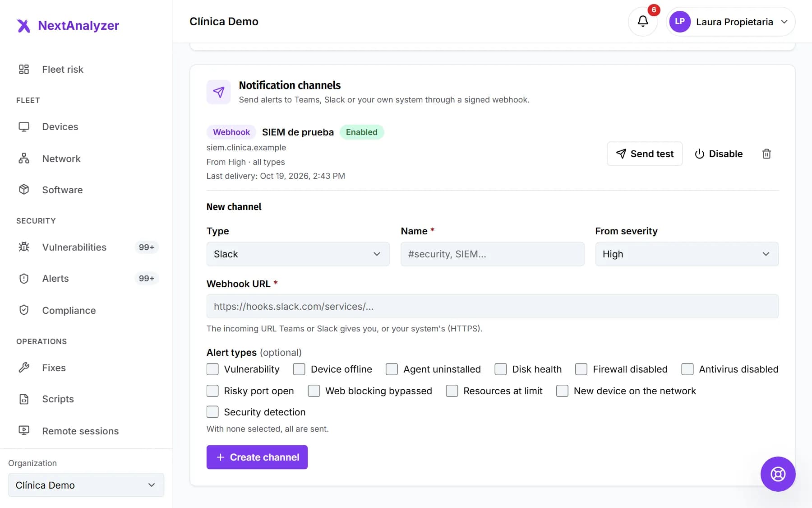Enable Web blocking bypassed checkbox
The width and height of the screenshot is (812, 508).
pos(314,391)
